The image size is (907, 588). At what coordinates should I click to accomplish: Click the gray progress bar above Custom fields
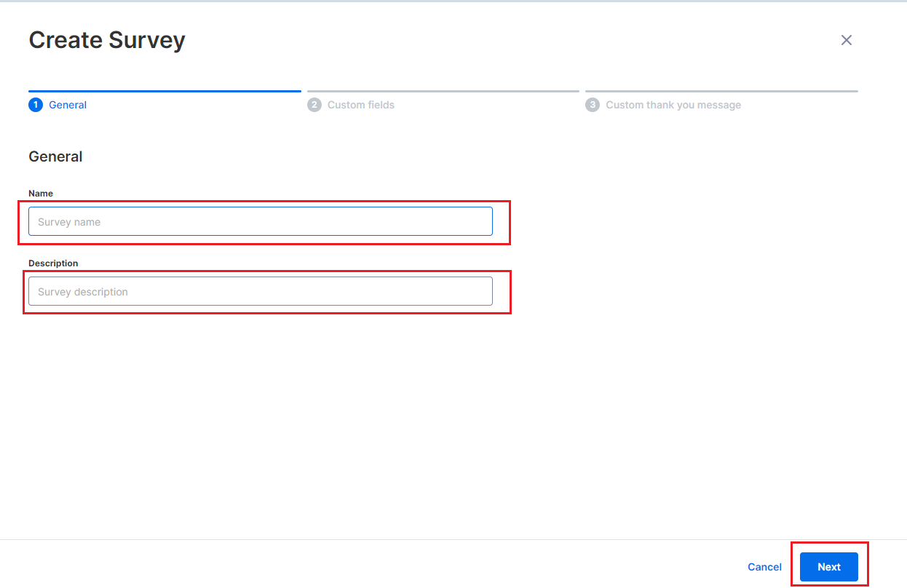(x=443, y=90)
